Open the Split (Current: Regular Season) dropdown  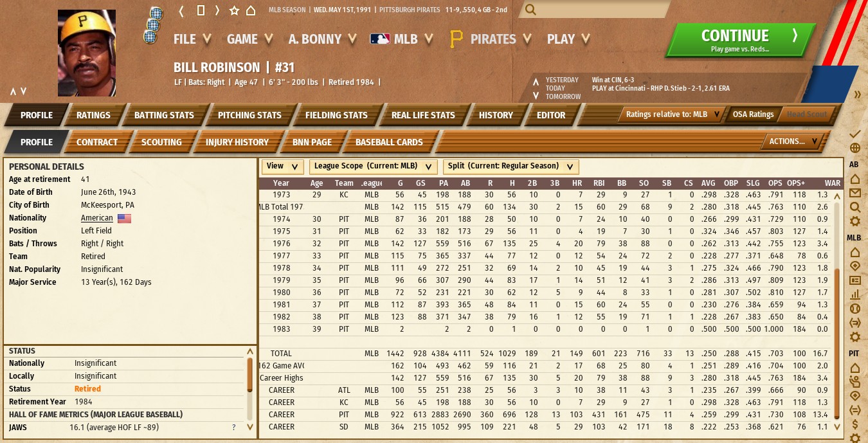[x=511, y=167]
